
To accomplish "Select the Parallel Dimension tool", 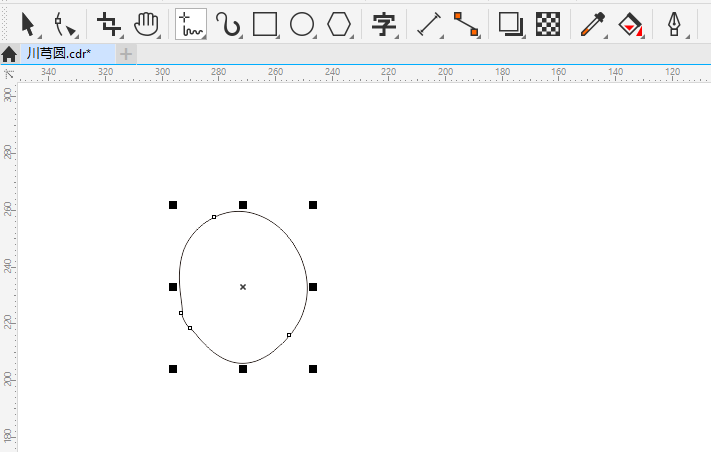I will pos(429,24).
